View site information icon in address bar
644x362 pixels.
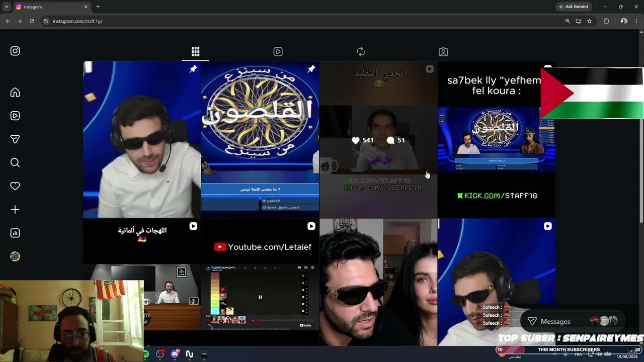[x=46, y=21]
